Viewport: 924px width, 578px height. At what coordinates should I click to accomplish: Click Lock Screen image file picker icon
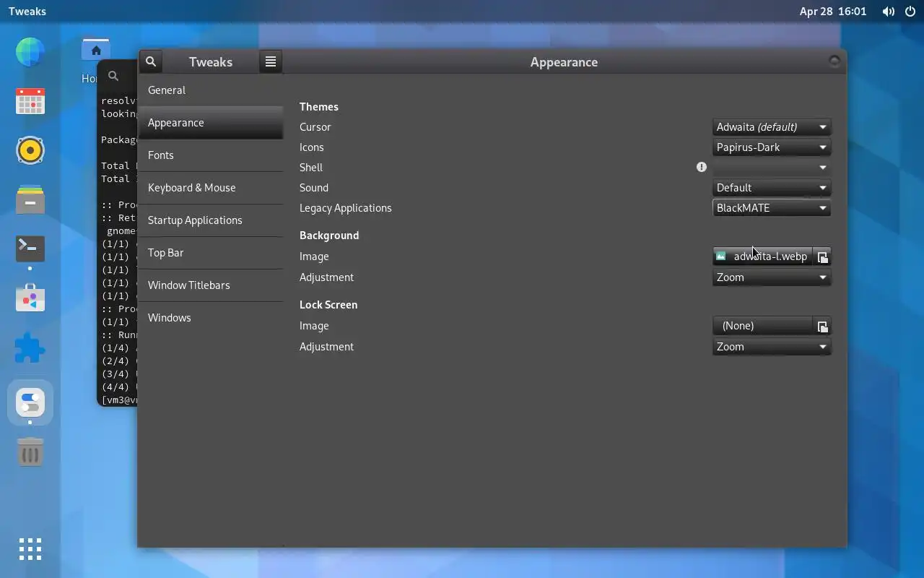point(822,326)
